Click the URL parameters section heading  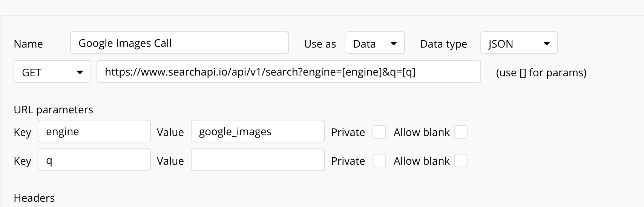point(53,110)
